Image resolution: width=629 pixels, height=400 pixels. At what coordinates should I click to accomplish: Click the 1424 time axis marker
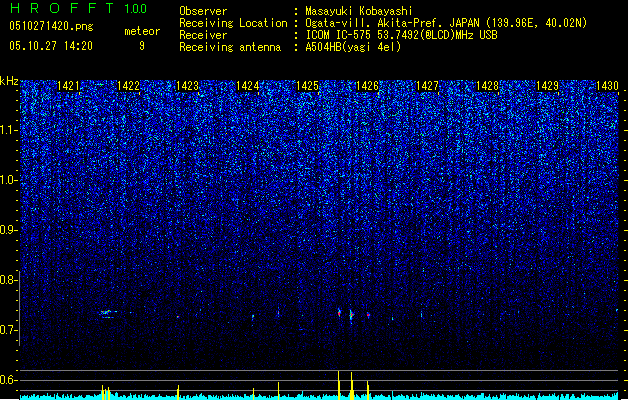248,86
